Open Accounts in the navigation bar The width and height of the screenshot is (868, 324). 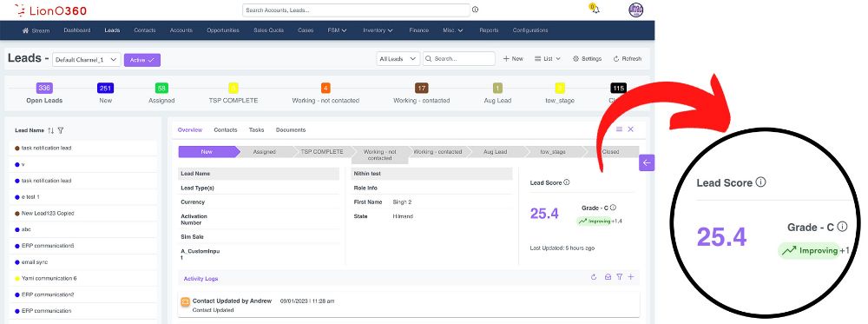(181, 30)
